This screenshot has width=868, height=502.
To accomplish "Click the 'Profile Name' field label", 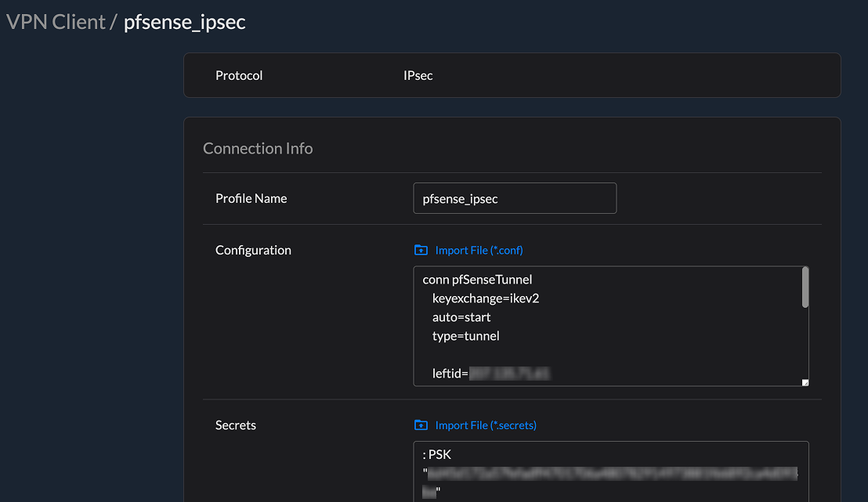I will click(251, 198).
